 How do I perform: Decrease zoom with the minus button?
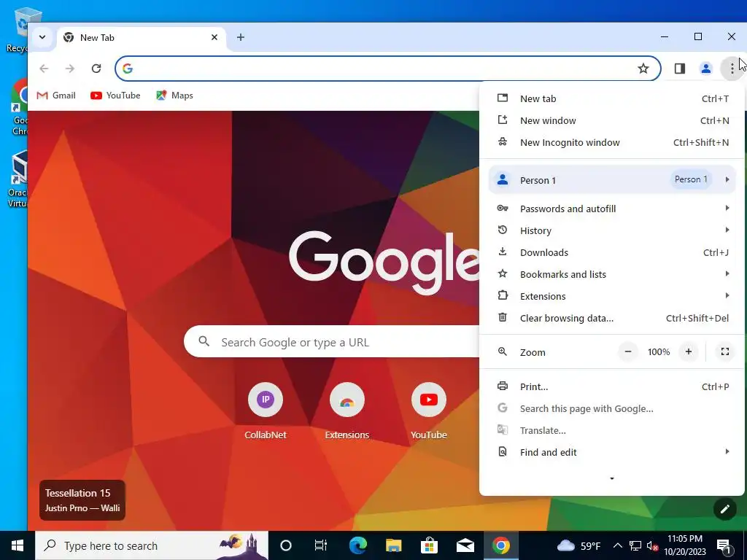tap(628, 352)
